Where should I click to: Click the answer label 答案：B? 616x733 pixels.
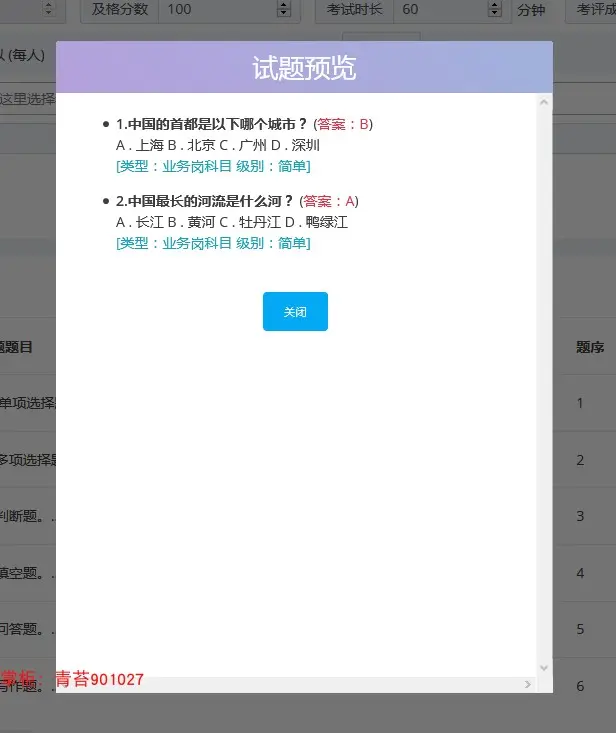pyautogui.click(x=343, y=124)
